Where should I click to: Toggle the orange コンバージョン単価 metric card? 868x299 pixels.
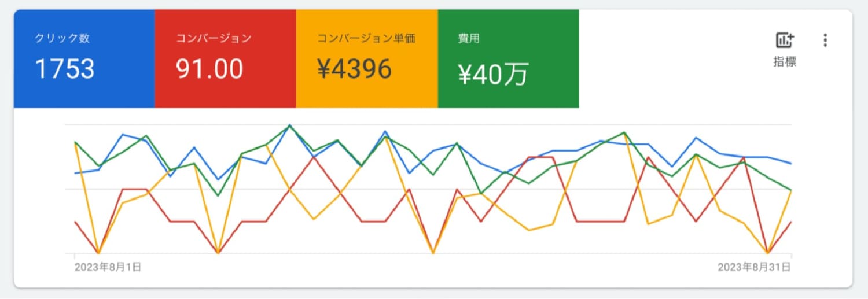click(366, 58)
